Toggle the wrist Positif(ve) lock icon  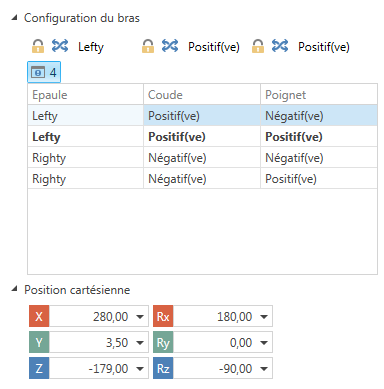tap(258, 46)
